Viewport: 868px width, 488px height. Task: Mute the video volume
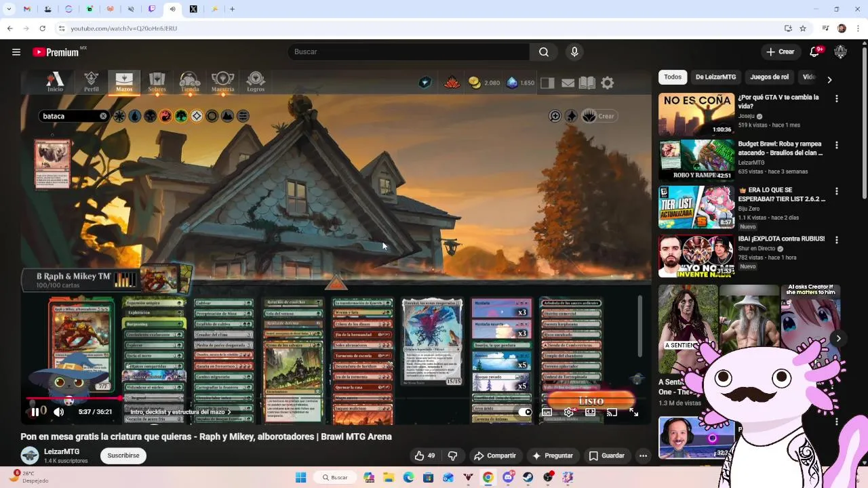coord(59,411)
